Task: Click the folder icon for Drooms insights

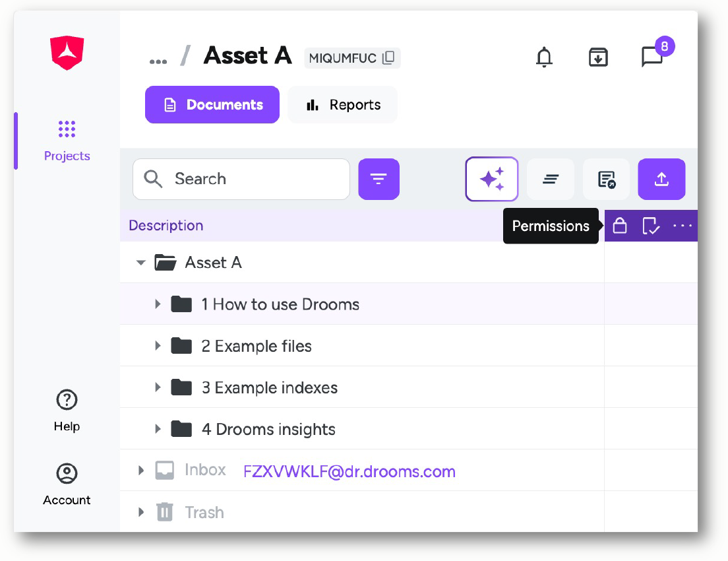Action: (181, 429)
